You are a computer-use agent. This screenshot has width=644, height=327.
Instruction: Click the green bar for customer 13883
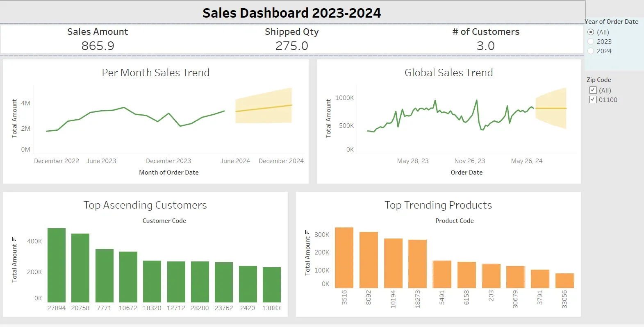tap(272, 285)
